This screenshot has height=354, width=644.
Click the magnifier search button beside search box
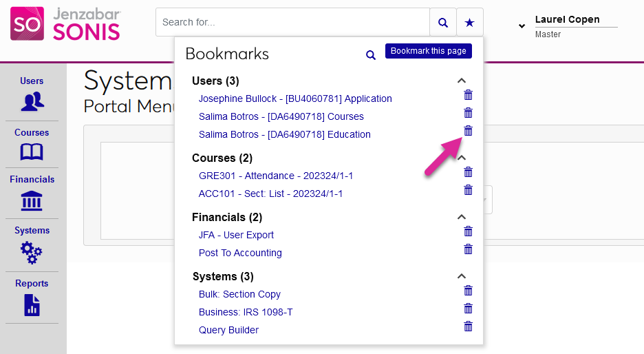[x=442, y=23]
